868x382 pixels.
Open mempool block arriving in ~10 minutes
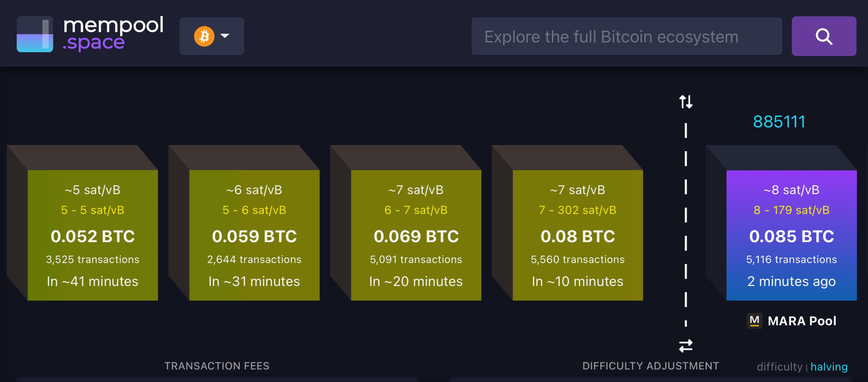(578, 236)
